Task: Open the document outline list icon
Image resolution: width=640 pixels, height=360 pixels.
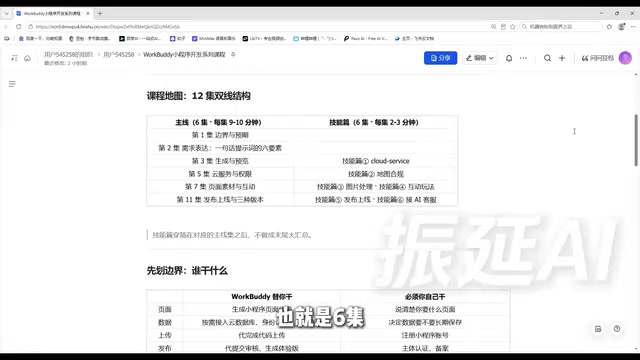Action: pos(12,84)
